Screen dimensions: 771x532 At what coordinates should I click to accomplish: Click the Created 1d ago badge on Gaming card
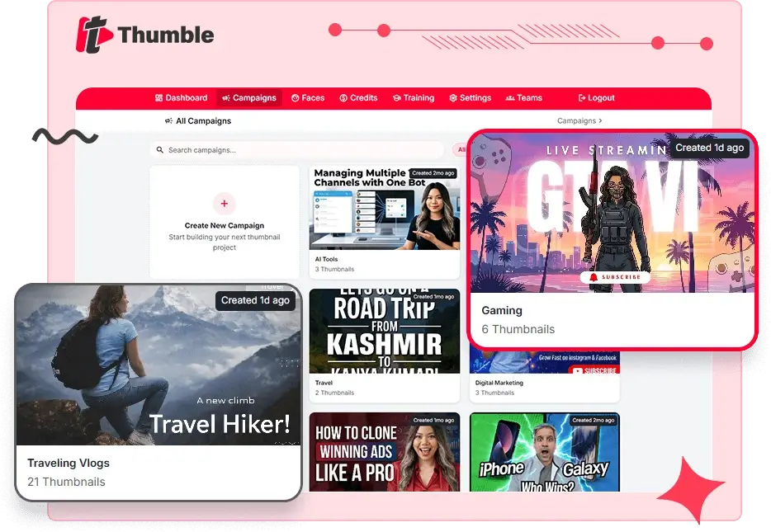click(710, 148)
